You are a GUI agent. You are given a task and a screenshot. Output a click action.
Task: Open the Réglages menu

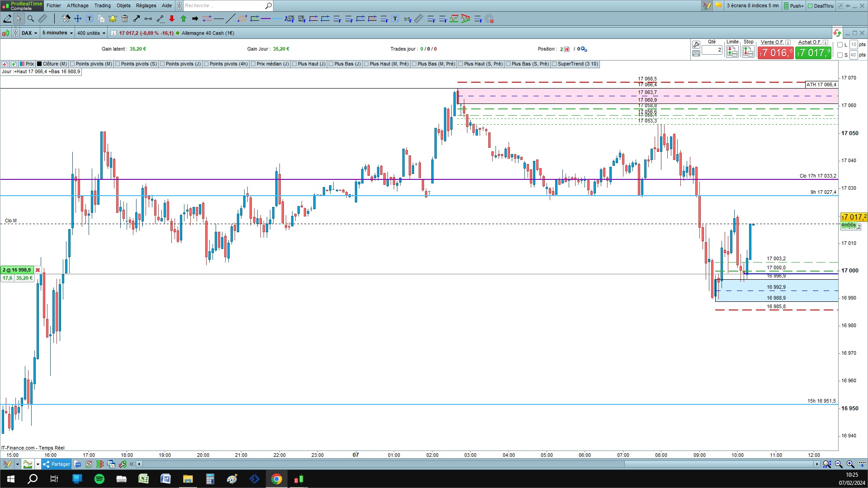pos(146,5)
